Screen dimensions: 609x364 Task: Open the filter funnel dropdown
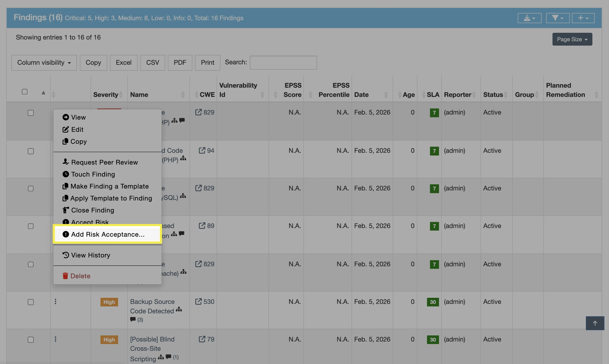tap(557, 18)
